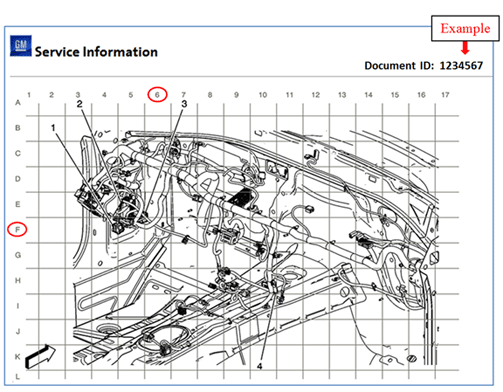Click grid column label 16
The width and height of the screenshot is (503, 392).
pos(421,95)
